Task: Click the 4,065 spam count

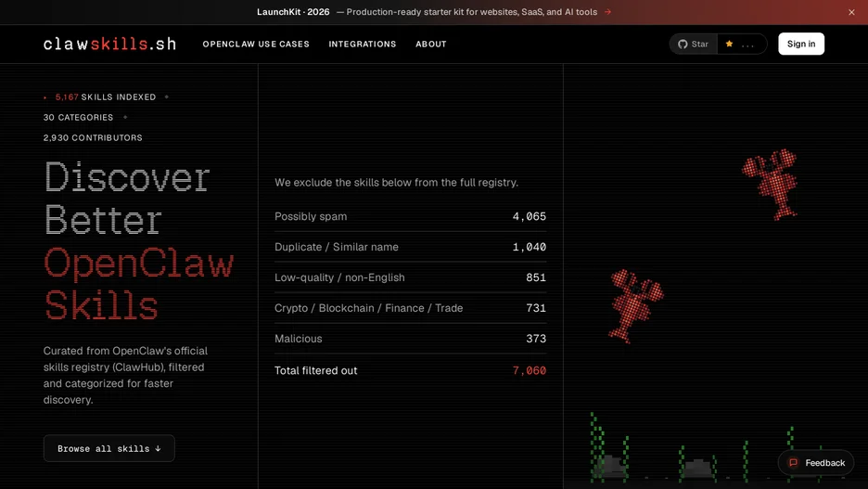Action: 530,216
